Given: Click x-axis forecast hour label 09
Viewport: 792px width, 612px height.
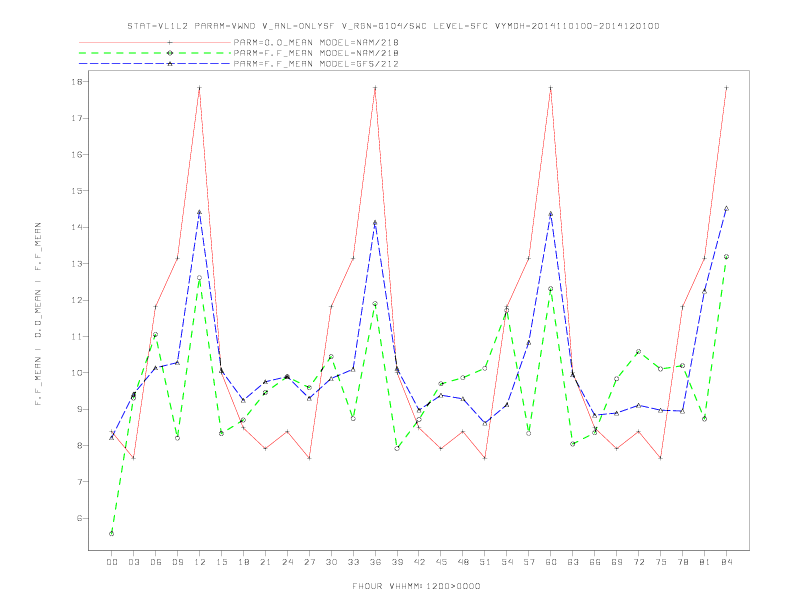Looking at the screenshot, I should (x=177, y=562).
